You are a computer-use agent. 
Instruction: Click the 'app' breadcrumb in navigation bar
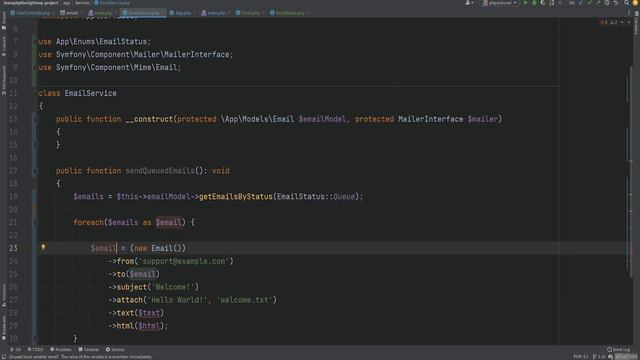pyautogui.click(x=67, y=3)
